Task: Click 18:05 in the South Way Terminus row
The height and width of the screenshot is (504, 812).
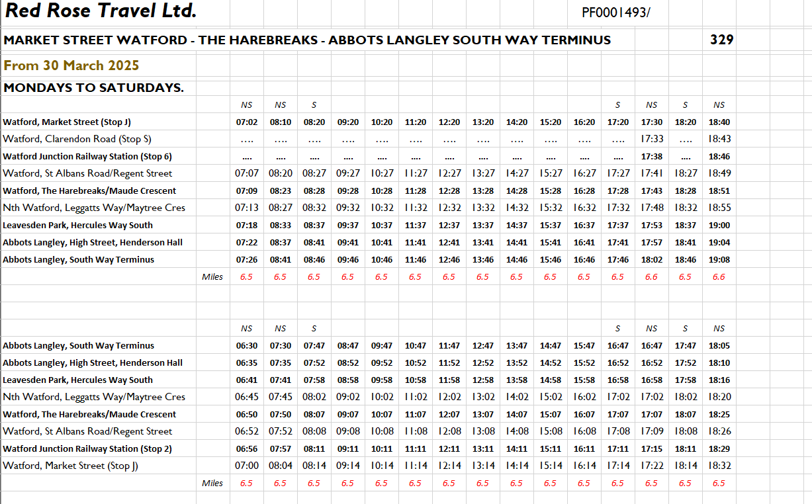Action: (719, 346)
